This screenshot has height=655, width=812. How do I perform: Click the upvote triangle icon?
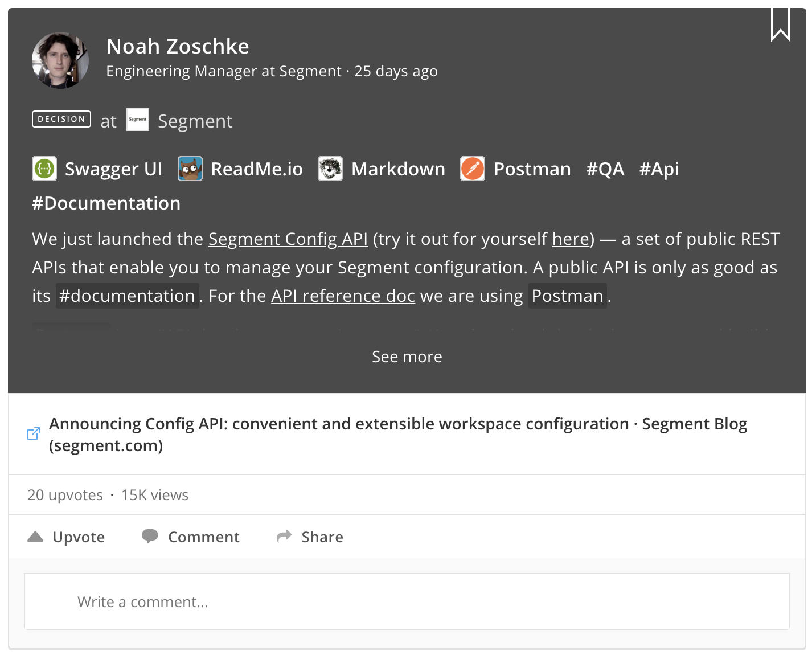tap(35, 537)
